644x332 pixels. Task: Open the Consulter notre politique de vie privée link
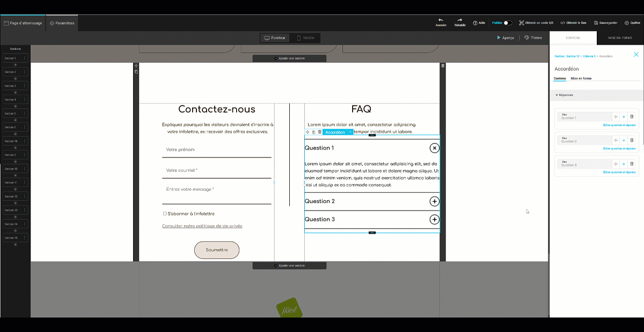point(202,226)
